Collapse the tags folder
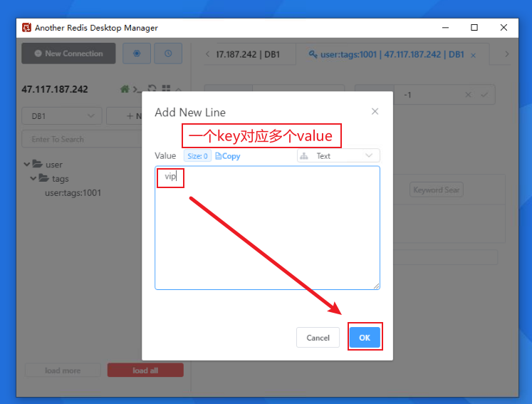532x404 pixels. pos(33,178)
